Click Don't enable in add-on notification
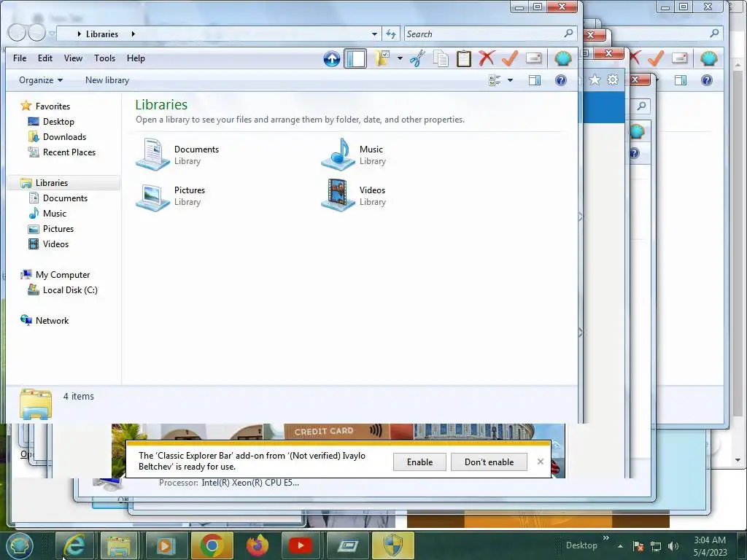747x560 pixels. tap(489, 462)
